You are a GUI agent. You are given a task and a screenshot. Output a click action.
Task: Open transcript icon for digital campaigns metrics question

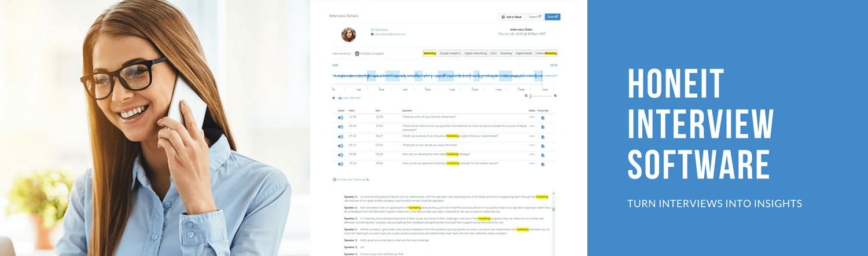(x=543, y=127)
